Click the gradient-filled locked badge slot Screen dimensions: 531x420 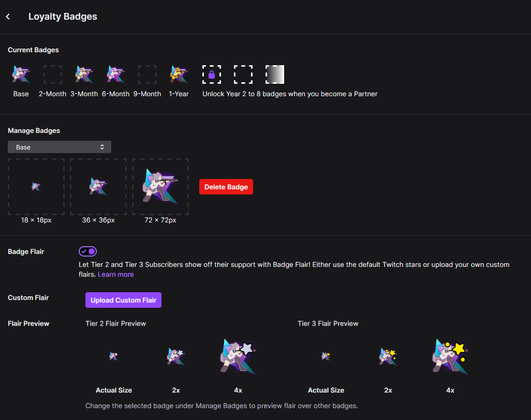(275, 74)
